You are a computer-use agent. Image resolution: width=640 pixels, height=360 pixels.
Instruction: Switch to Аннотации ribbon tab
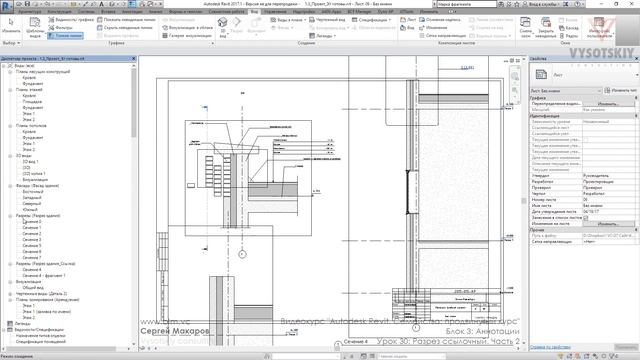point(132,12)
